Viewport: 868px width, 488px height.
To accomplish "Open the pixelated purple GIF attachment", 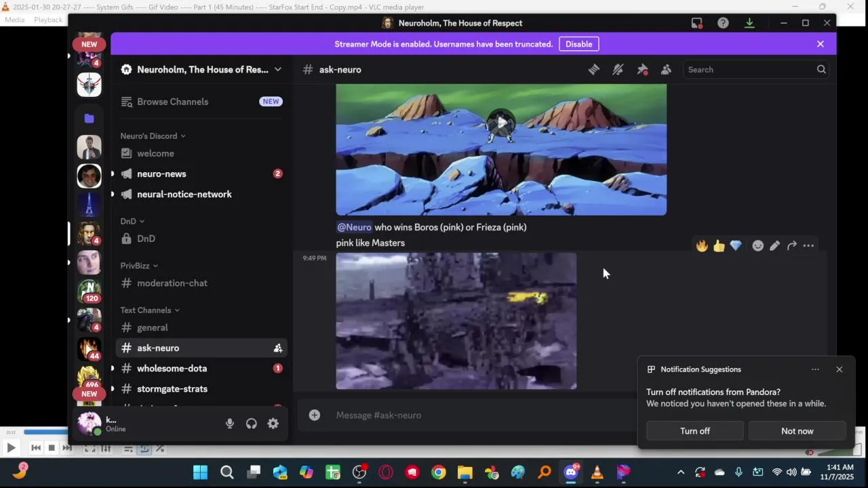I will pyautogui.click(x=456, y=321).
